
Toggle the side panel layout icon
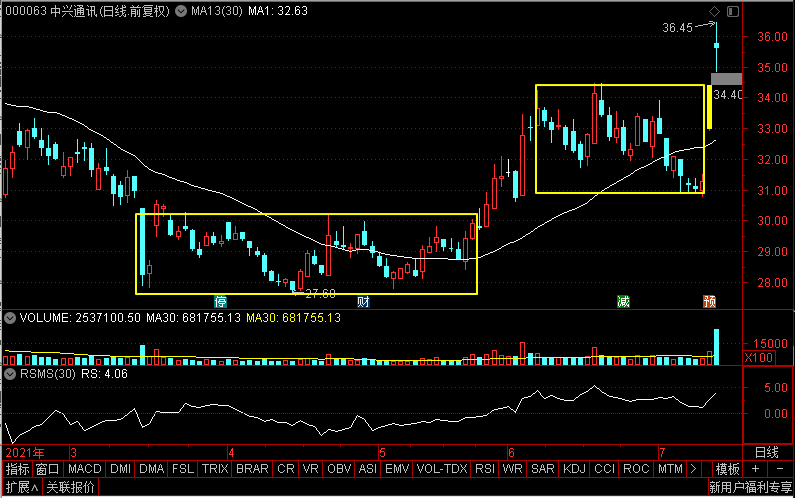(x=733, y=11)
